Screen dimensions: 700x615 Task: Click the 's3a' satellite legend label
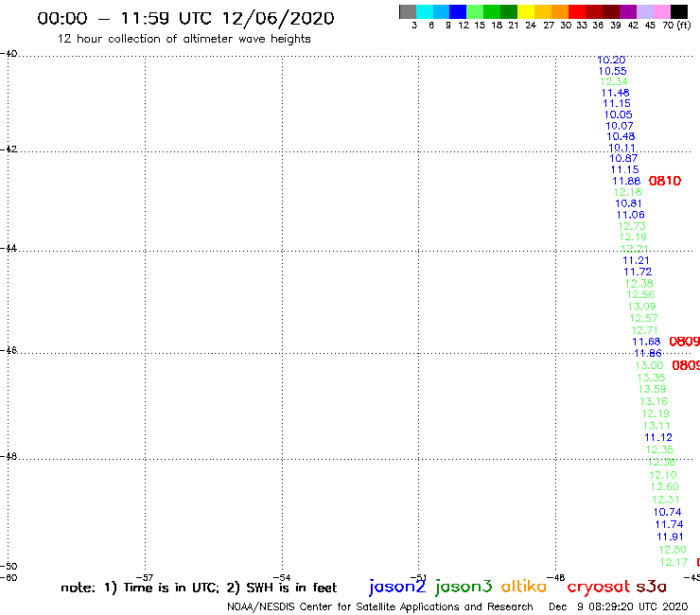(652, 587)
